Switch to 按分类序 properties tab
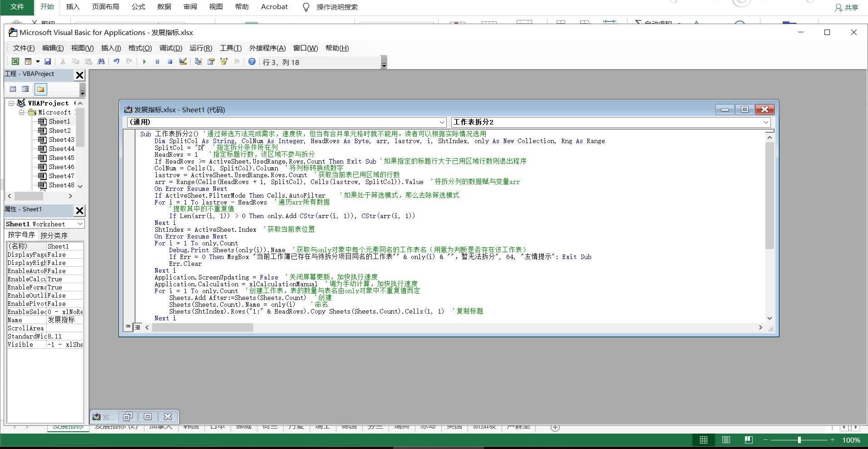 [x=54, y=235]
